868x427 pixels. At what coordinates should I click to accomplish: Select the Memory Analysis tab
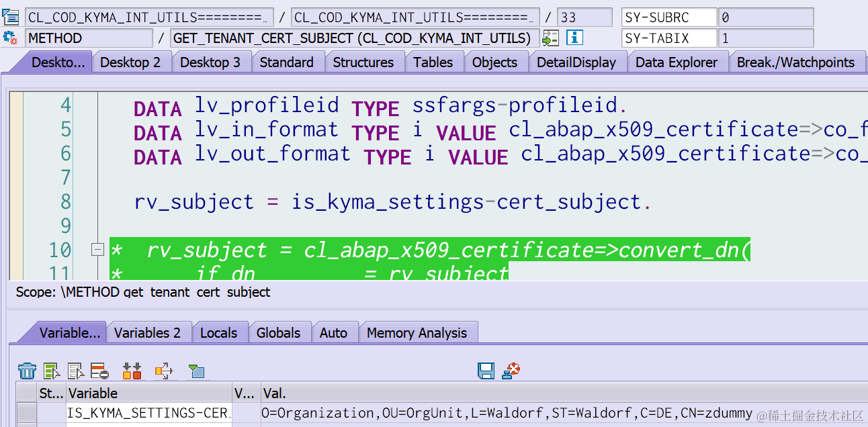click(x=417, y=333)
